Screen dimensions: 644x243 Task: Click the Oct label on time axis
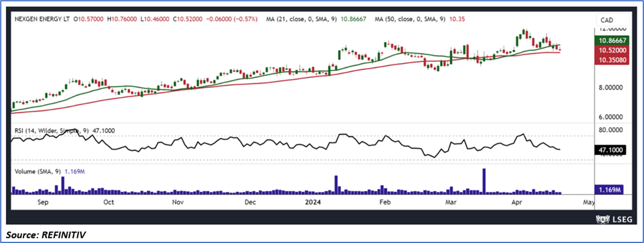pyautogui.click(x=109, y=202)
